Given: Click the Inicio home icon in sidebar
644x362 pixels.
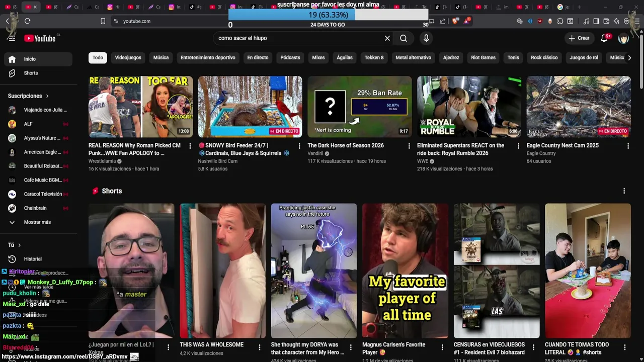Looking at the screenshot, I should click(12, 59).
